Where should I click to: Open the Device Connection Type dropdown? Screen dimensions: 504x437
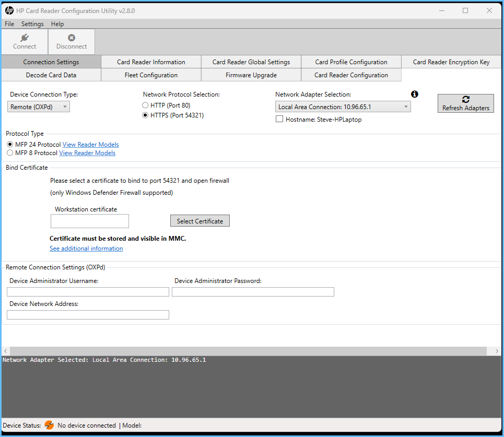[39, 107]
